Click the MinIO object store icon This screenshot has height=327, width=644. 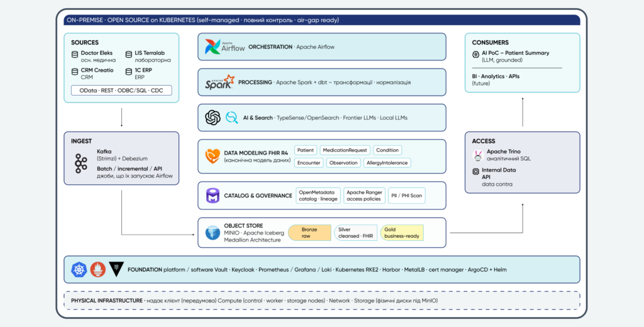click(213, 233)
